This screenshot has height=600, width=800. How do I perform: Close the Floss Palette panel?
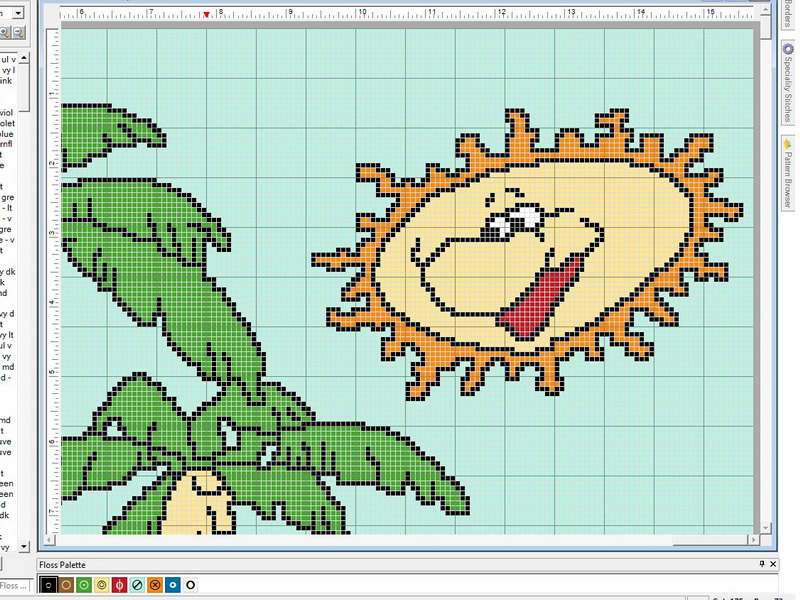(773, 564)
